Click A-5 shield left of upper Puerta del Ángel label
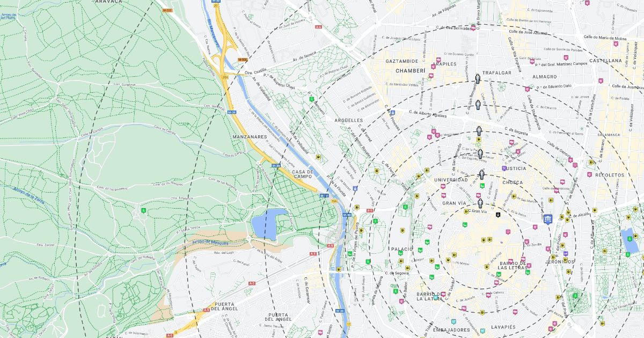 pyautogui.click(x=207, y=310)
